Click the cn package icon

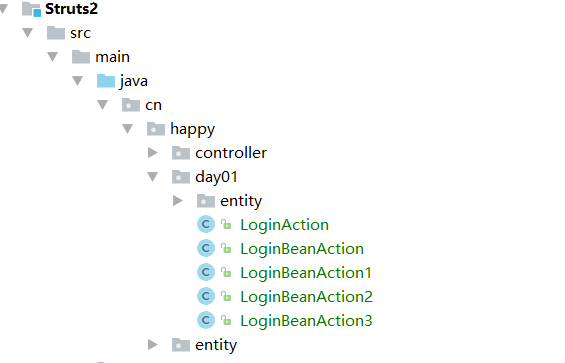[x=131, y=105]
